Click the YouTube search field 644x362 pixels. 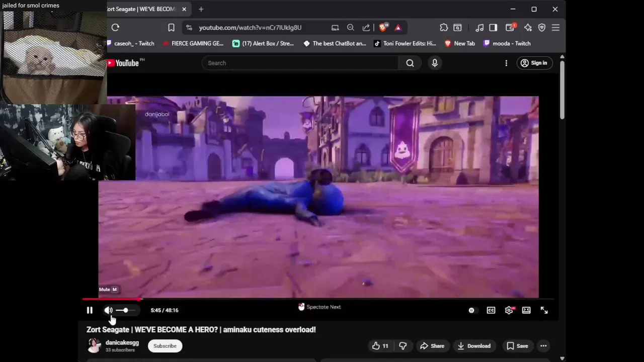click(x=300, y=63)
